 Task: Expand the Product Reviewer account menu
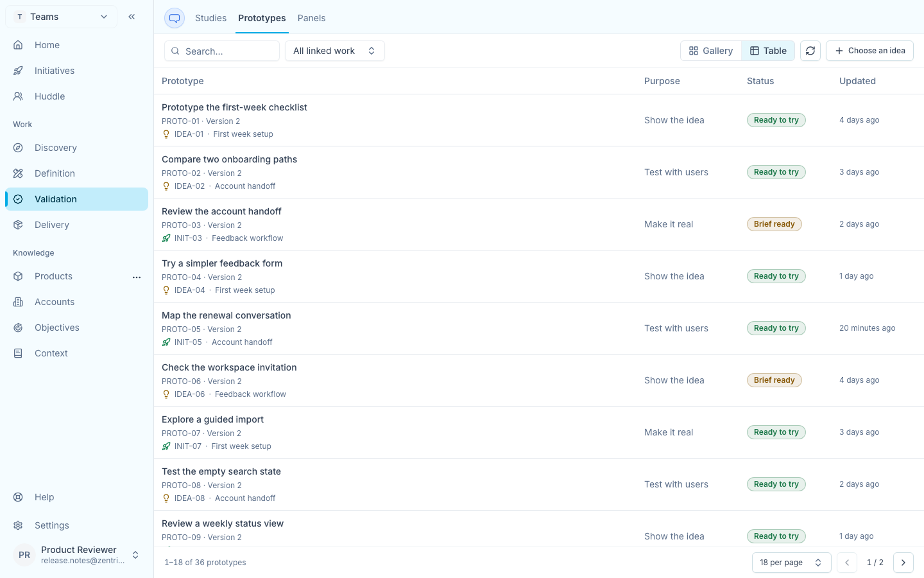coord(76,555)
